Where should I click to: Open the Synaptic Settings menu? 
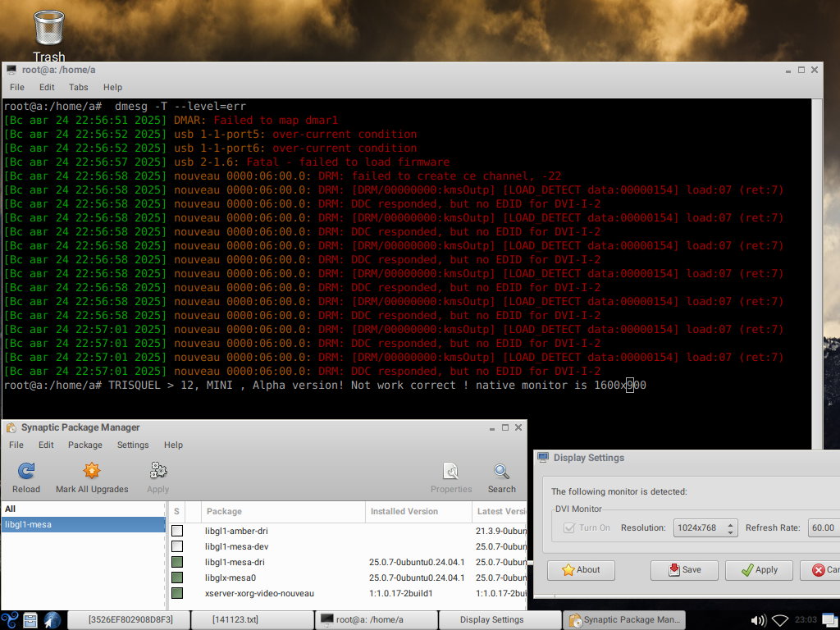tap(133, 445)
